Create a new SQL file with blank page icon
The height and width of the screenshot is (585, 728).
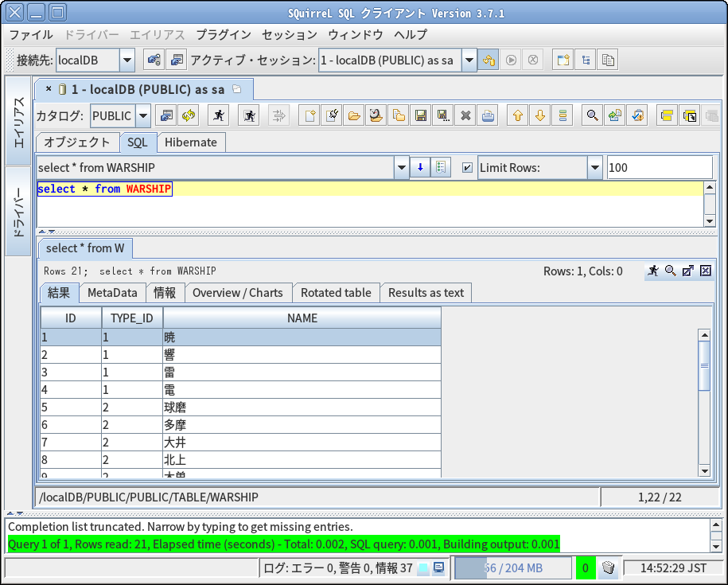(x=309, y=115)
